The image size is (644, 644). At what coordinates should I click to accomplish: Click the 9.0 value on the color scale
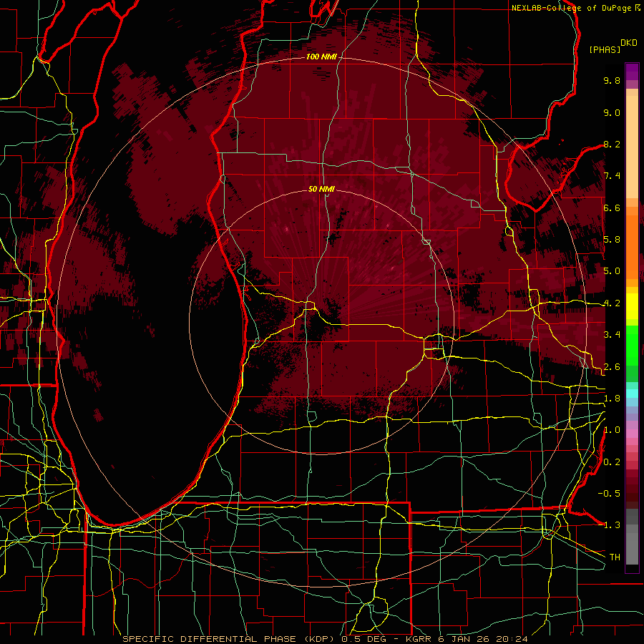pyautogui.click(x=612, y=112)
